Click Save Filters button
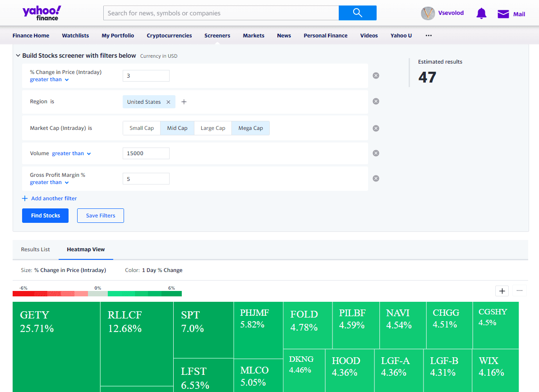 (x=101, y=216)
